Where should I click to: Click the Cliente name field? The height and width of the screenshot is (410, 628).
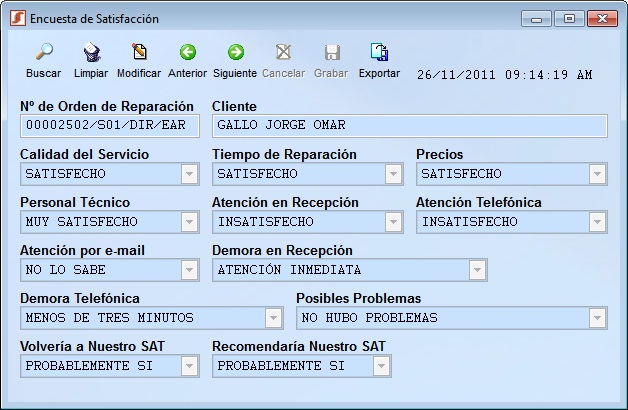pos(409,126)
